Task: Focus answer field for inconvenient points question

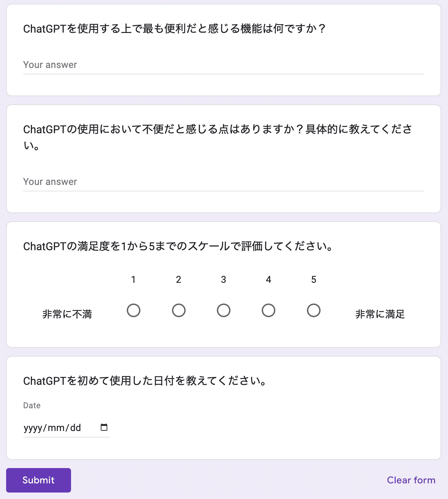Action: [x=223, y=182]
